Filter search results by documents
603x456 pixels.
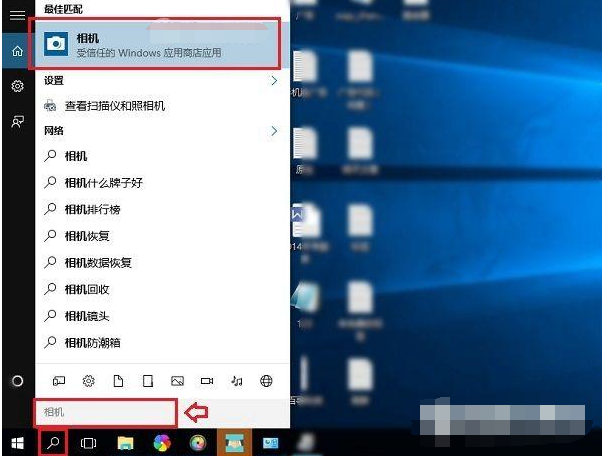(x=118, y=381)
